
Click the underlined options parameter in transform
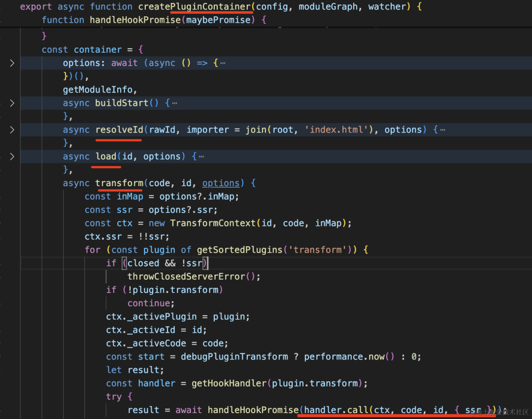coord(221,183)
